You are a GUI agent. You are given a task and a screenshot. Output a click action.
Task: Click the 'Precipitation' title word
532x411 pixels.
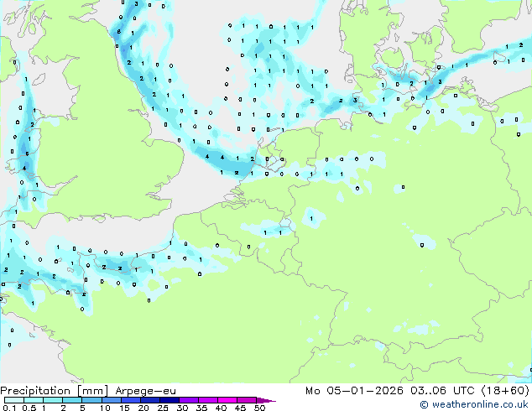tap(35, 391)
